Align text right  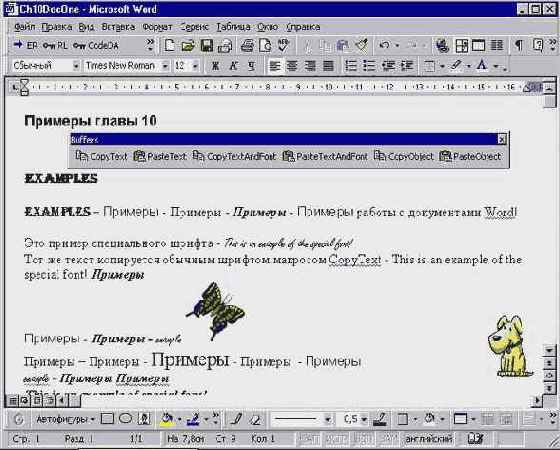[x=310, y=66]
